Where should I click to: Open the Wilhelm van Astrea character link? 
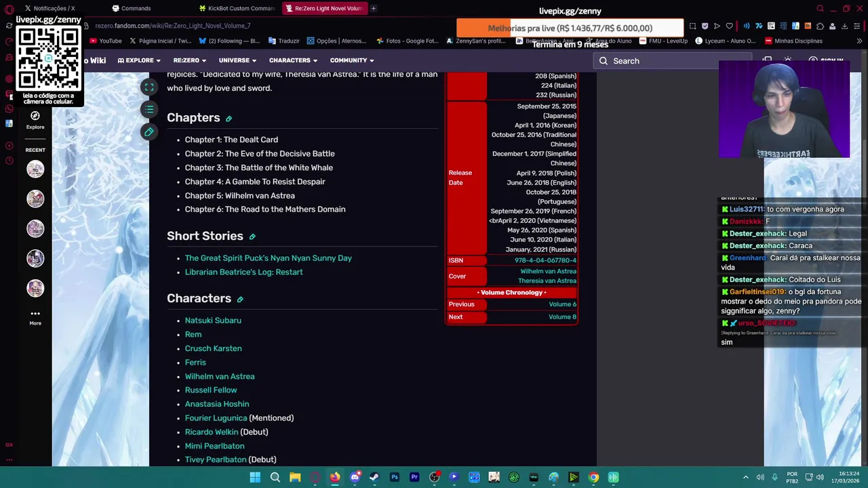click(x=220, y=376)
